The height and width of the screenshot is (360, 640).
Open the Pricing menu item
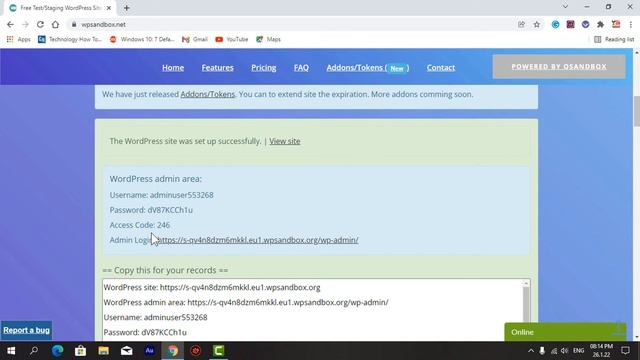tap(264, 68)
